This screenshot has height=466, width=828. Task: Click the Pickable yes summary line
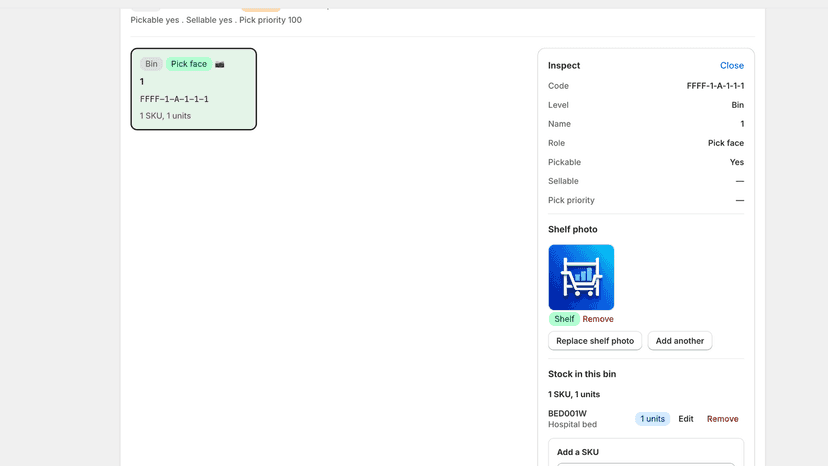(216, 20)
